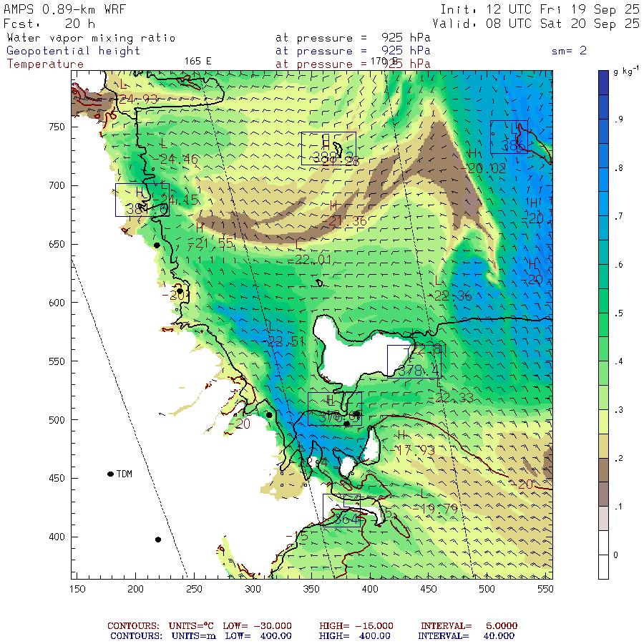Click the boxed '378.4' height value
Image resolution: width=644 pixels, height=644 pixels.
click(419, 371)
